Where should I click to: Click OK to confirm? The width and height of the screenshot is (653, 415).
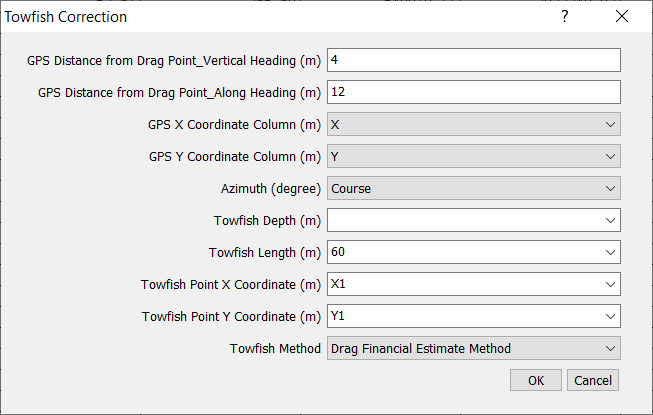536,380
